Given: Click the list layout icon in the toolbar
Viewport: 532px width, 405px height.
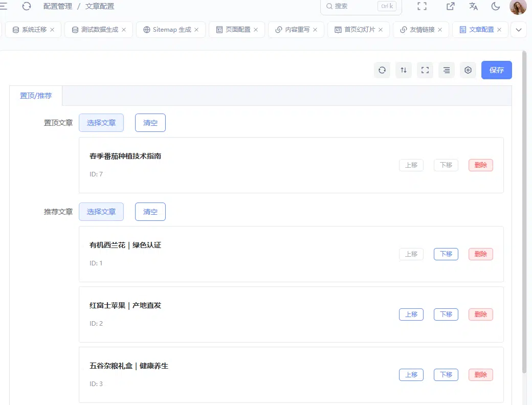Looking at the screenshot, I should [447, 70].
